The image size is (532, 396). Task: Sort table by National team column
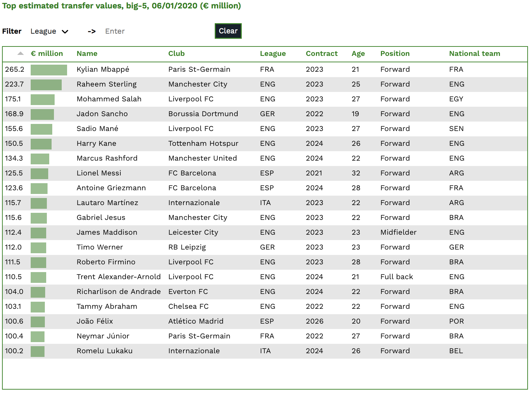(474, 54)
